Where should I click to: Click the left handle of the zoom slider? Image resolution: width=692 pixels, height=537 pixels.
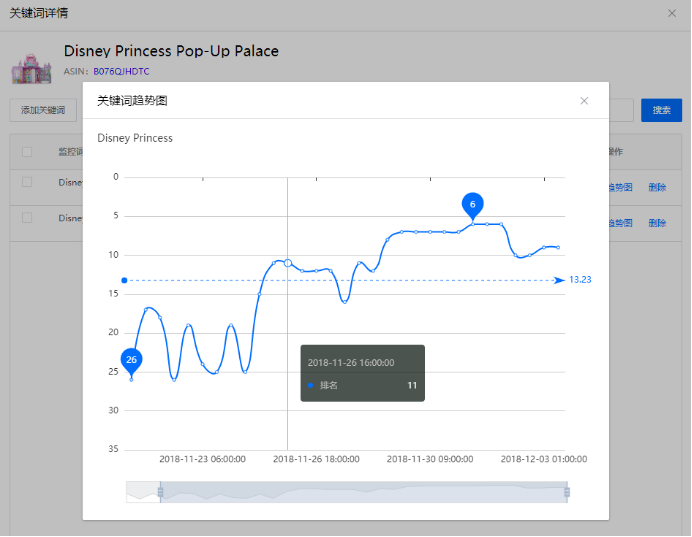[x=160, y=492]
